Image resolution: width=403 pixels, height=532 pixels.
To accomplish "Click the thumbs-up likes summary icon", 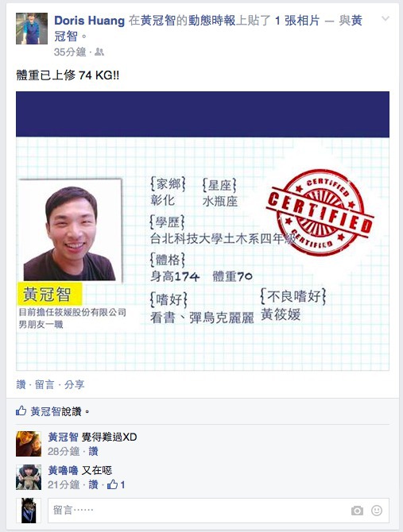I will 21,411.
